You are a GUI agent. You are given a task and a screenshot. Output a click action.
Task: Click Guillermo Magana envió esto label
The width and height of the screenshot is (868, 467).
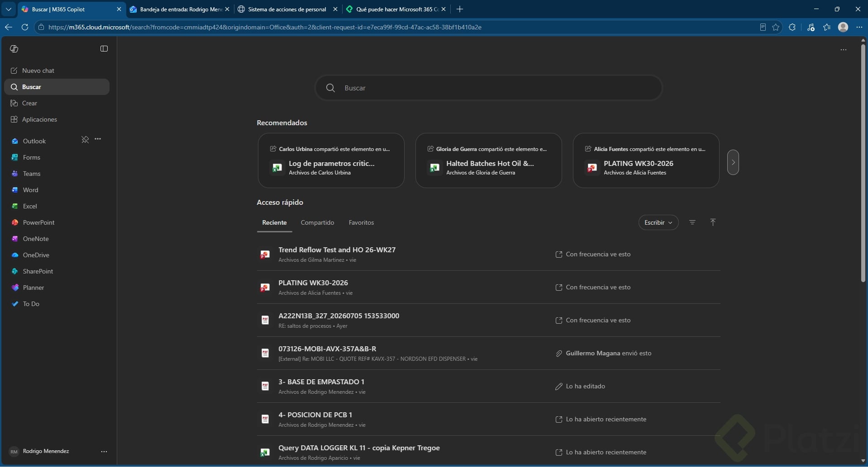609,354
